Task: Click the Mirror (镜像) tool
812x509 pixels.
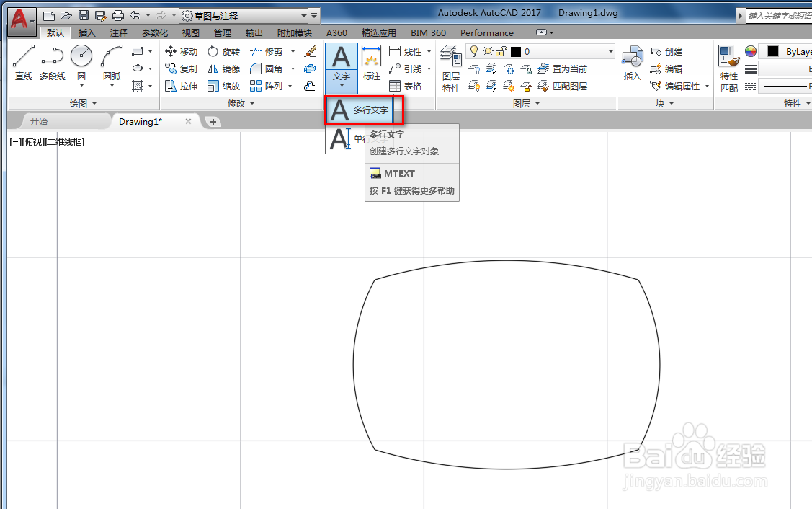Action: [223, 68]
